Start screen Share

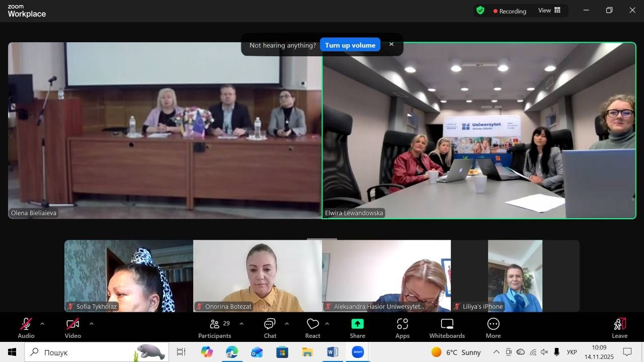coord(357,328)
